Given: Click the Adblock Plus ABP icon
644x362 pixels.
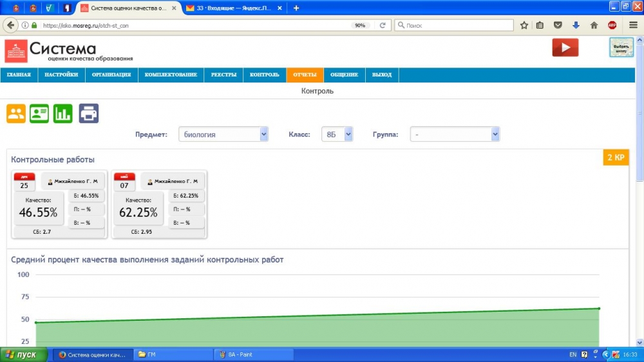Looking at the screenshot, I should pyautogui.click(x=612, y=25).
